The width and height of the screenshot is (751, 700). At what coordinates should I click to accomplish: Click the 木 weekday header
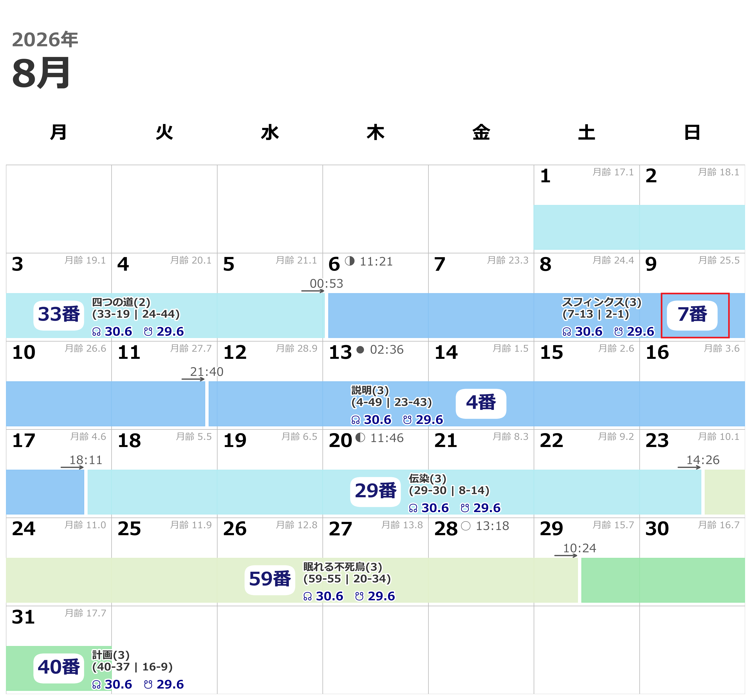coord(375,132)
